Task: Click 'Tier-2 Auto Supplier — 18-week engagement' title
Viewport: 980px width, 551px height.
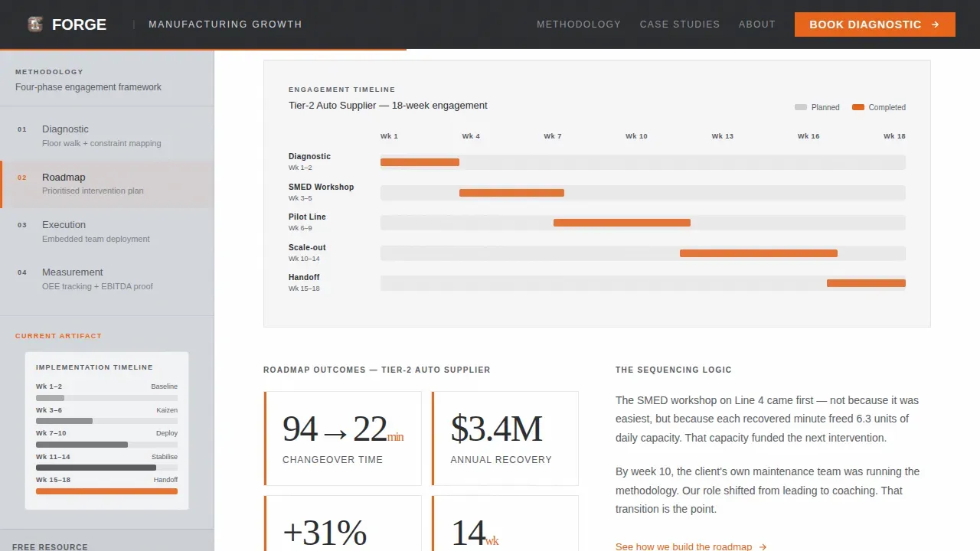Action: pyautogui.click(x=388, y=106)
